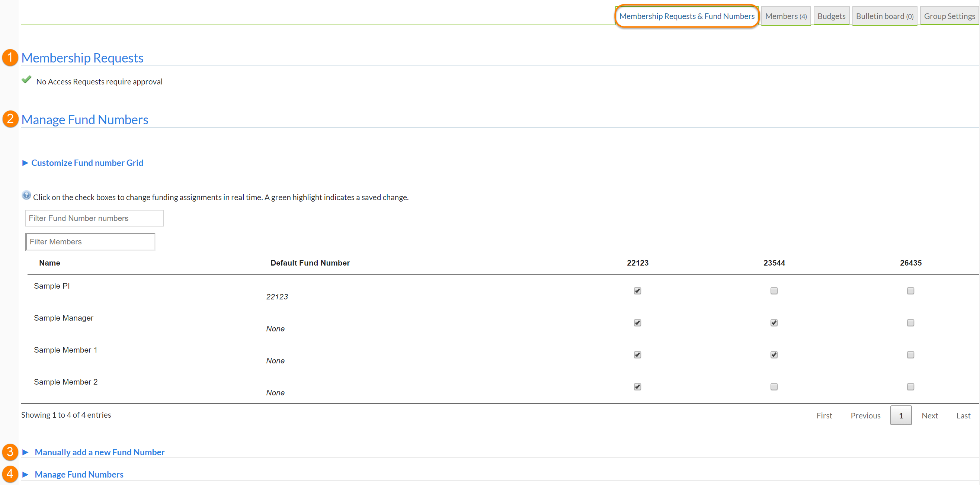Switch to the Members (4) tab
Image resolution: width=980 pixels, height=485 pixels.
[785, 16]
